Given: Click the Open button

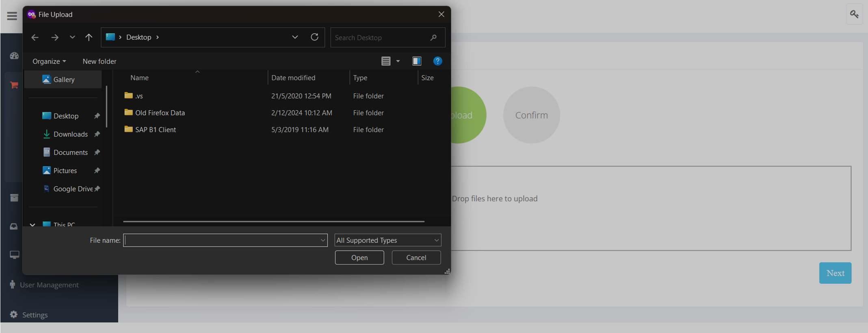Looking at the screenshot, I should pyautogui.click(x=359, y=258).
